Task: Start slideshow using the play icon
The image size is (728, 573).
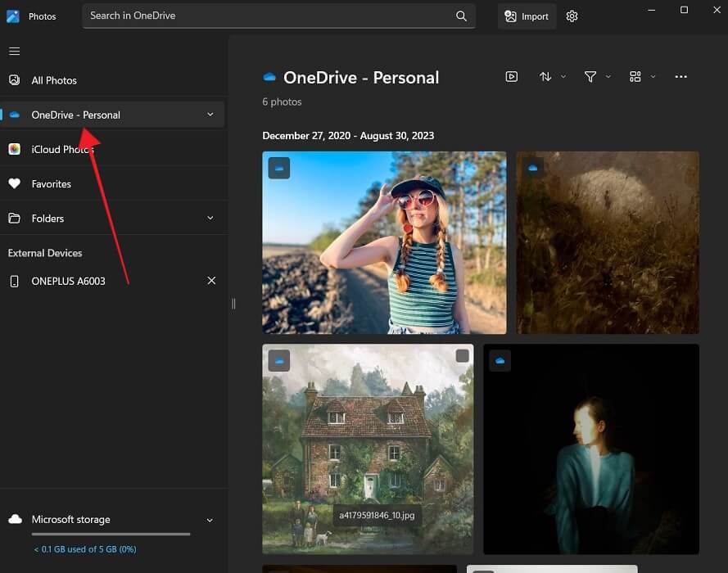Action: pos(511,77)
